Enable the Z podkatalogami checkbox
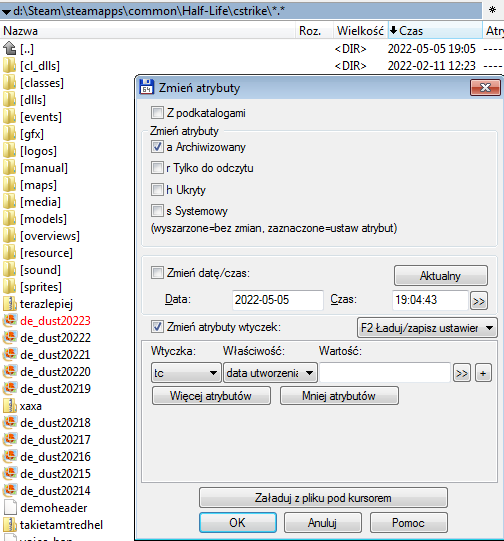Screen dimensions: 504x541 point(157,112)
